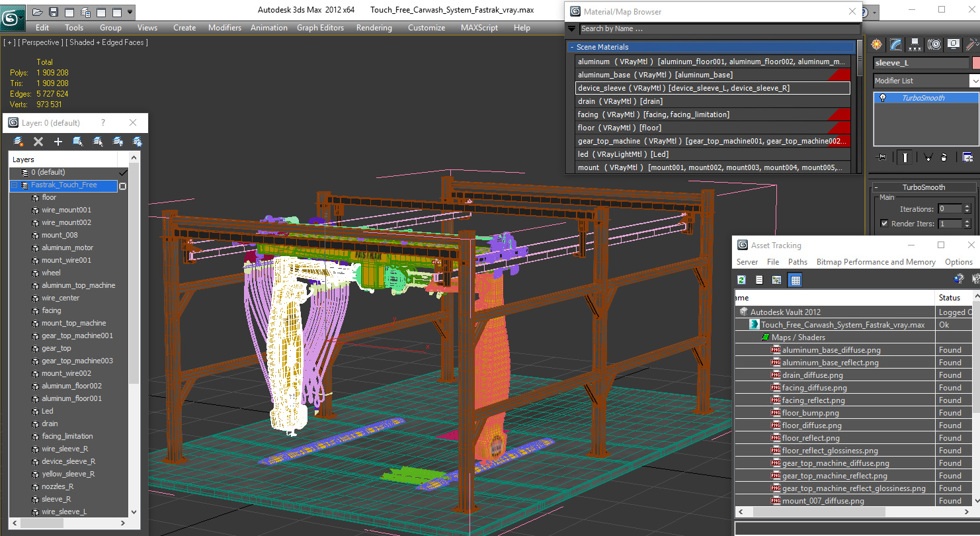Open Material/Map Browser options arrow
980x536 pixels.
point(572,28)
